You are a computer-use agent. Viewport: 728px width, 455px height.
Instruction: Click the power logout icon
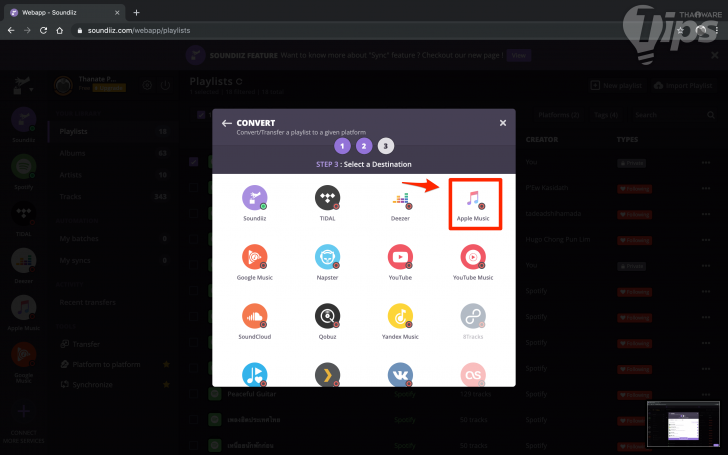[x=165, y=85]
